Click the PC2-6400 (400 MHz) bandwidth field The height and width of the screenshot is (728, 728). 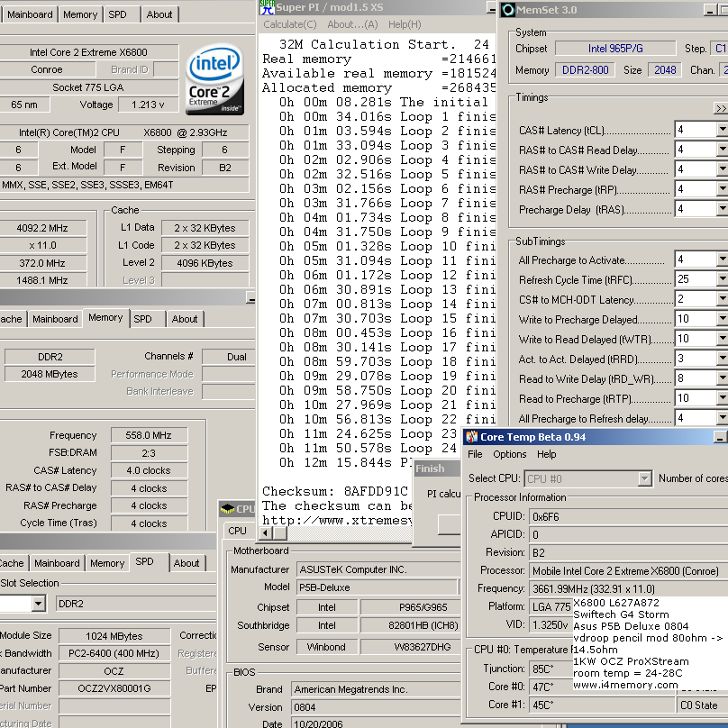click(114, 654)
